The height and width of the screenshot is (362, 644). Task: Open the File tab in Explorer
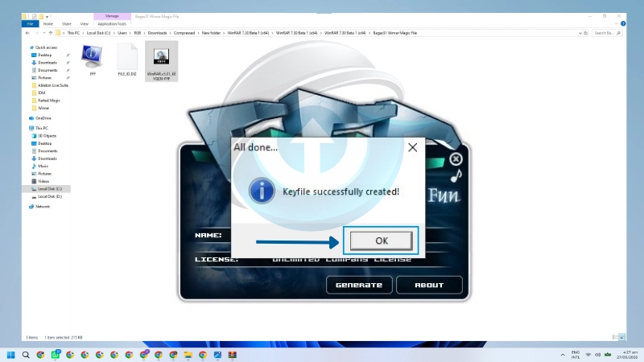tap(30, 24)
